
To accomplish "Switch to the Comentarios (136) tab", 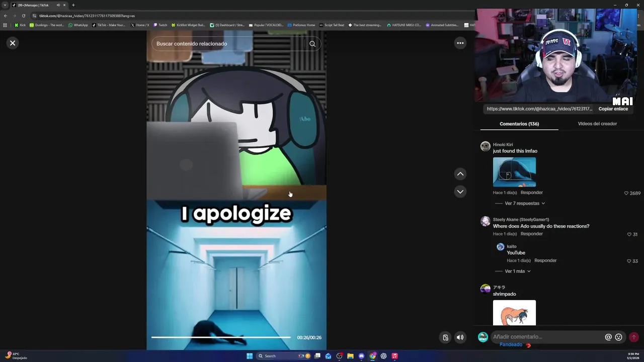I will (519, 124).
